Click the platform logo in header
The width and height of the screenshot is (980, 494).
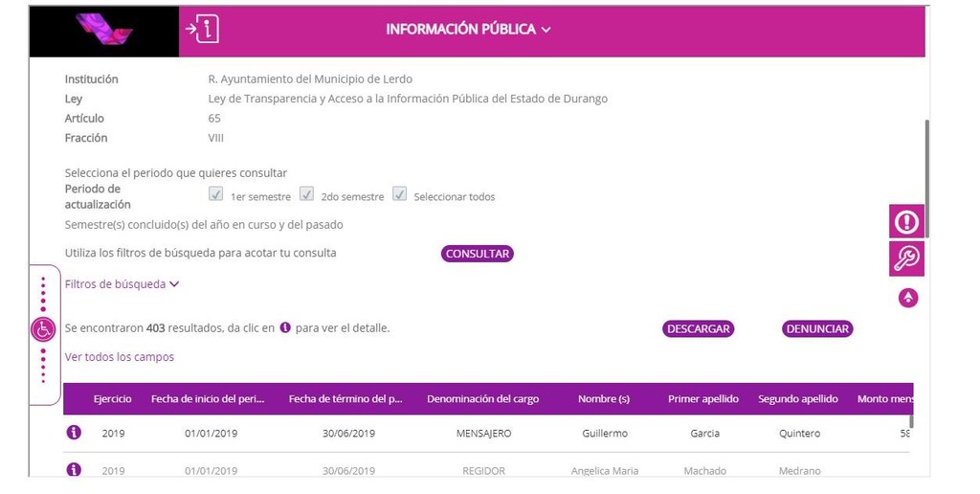(104, 31)
